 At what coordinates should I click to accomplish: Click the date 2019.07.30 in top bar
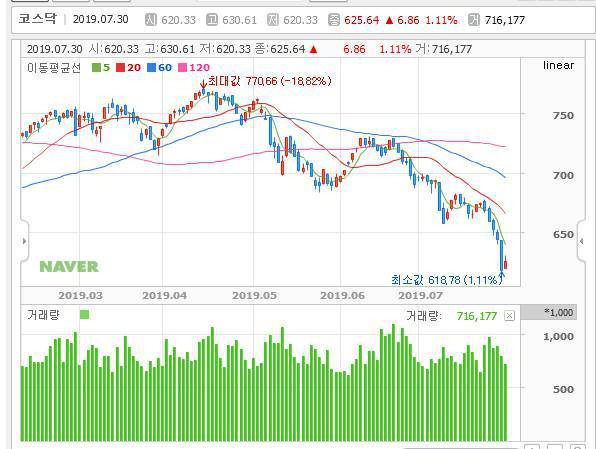(x=100, y=19)
